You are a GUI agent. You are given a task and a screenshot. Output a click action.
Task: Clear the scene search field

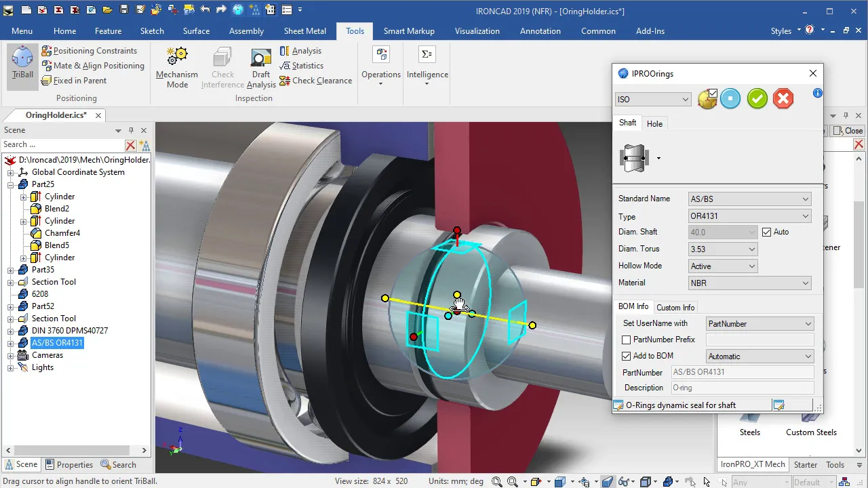tap(130, 145)
